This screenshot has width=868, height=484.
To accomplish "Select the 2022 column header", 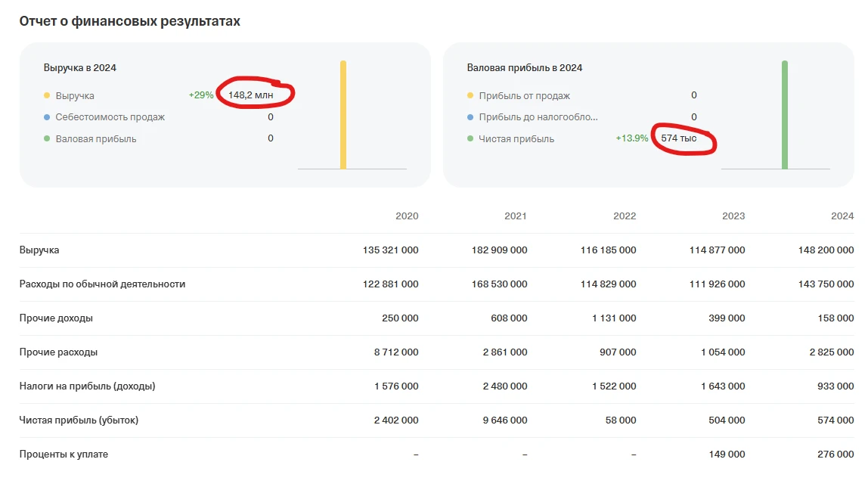I will (x=625, y=216).
